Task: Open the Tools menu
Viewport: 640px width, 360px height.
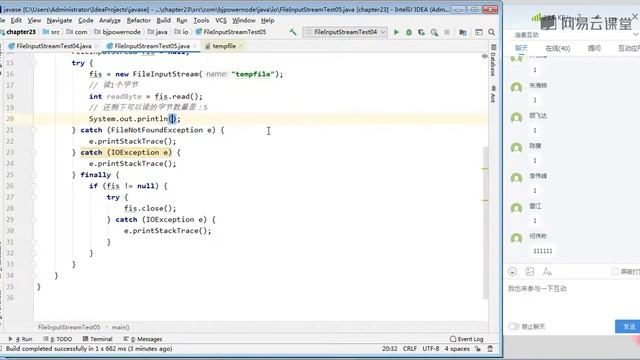Action: (201, 20)
